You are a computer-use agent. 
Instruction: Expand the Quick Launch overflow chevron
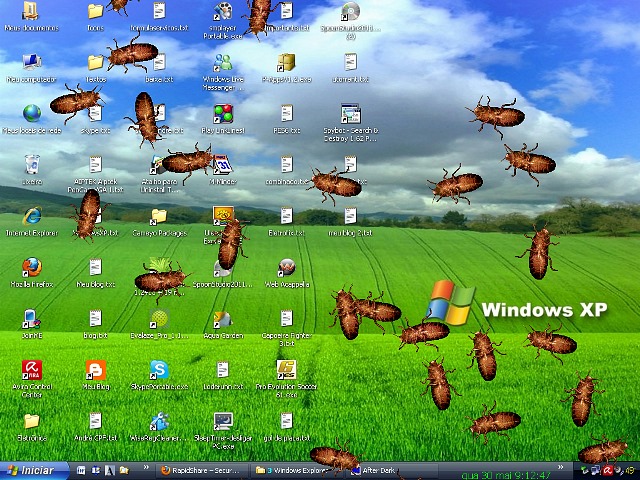coord(146,467)
